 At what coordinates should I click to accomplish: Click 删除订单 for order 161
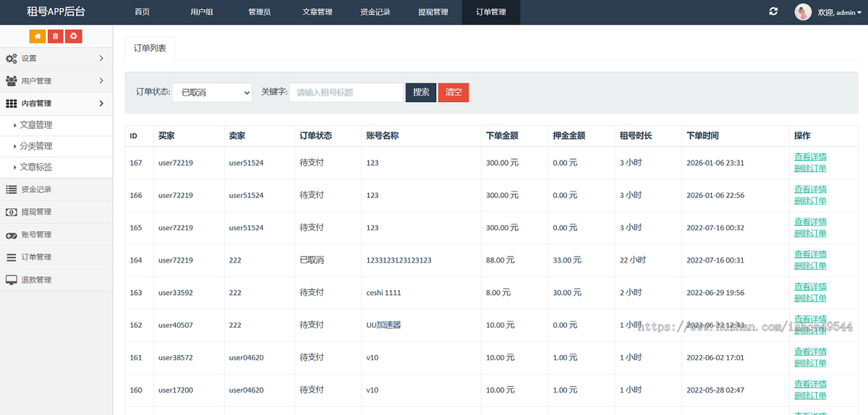tap(810, 364)
